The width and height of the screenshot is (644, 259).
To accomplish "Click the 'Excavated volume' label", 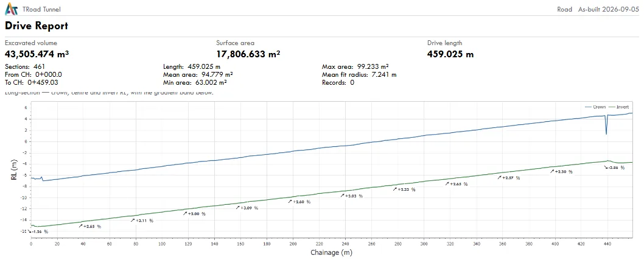I will (31, 43).
